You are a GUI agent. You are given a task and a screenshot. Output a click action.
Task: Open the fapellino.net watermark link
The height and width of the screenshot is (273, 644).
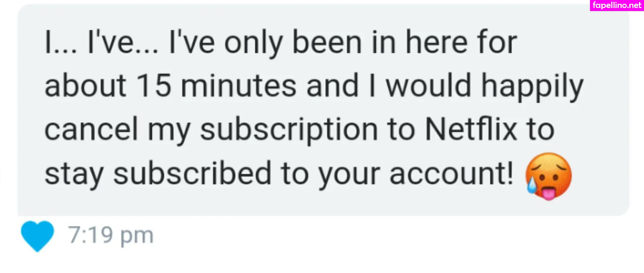tap(616, 5)
